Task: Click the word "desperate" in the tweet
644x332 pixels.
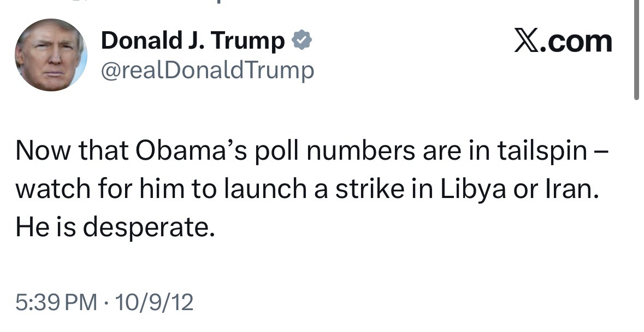Action: [x=147, y=226]
